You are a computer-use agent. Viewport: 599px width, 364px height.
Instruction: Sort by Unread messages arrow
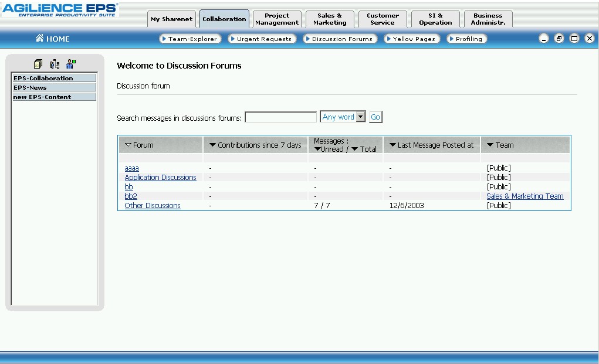click(x=317, y=149)
